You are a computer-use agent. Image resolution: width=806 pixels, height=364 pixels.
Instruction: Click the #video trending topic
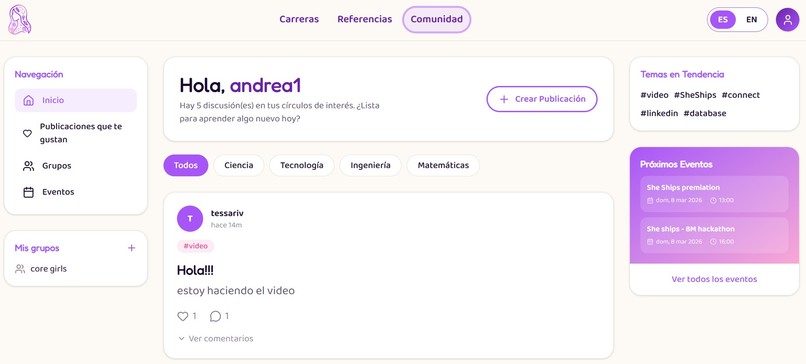pos(654,95)
